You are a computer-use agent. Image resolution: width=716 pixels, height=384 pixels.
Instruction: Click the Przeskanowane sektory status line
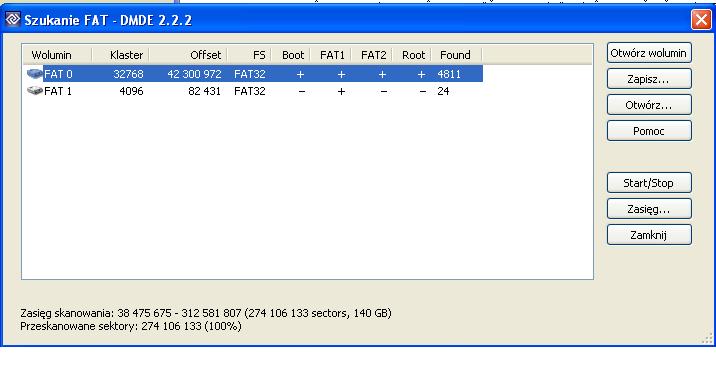coord(131,326)
